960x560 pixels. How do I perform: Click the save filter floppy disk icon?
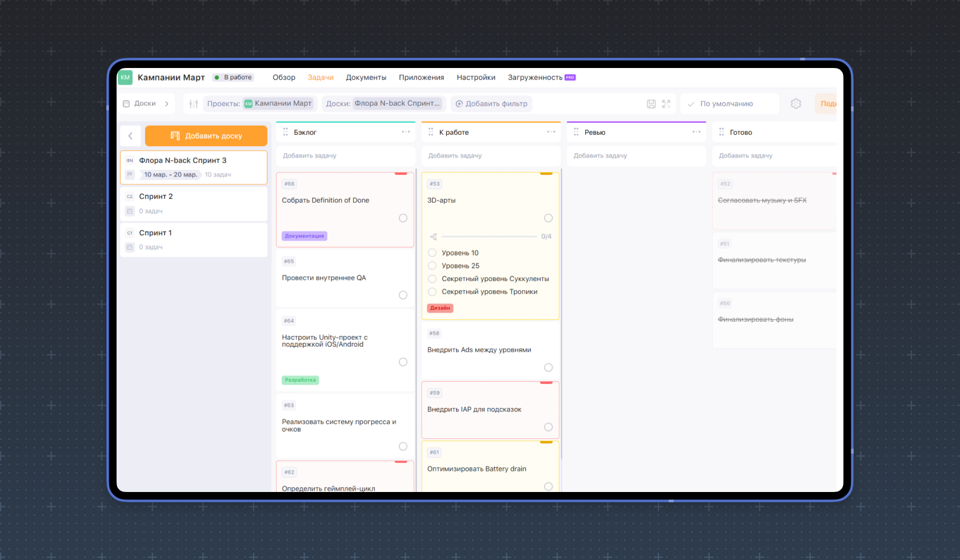[x=651, y=104]
